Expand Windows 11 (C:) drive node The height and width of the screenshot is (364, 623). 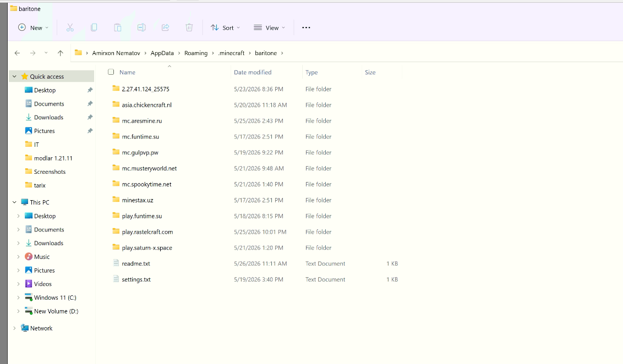coord(18,297)
